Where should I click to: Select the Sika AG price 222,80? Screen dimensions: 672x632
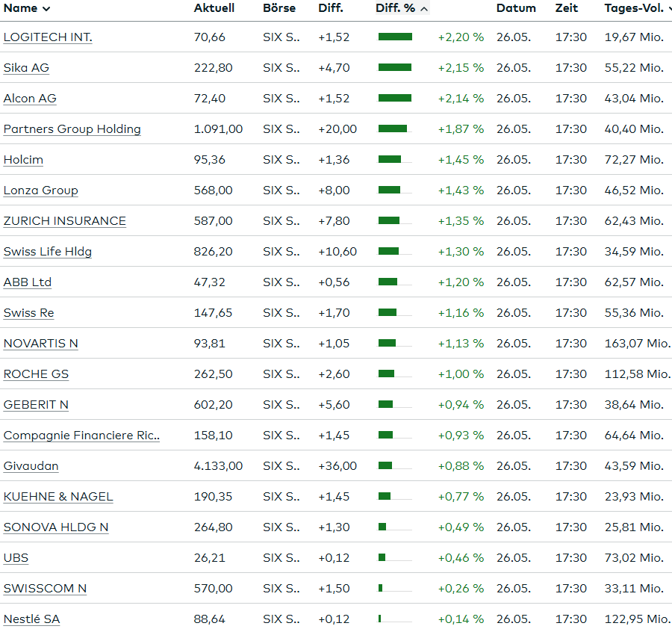(213, 68)
